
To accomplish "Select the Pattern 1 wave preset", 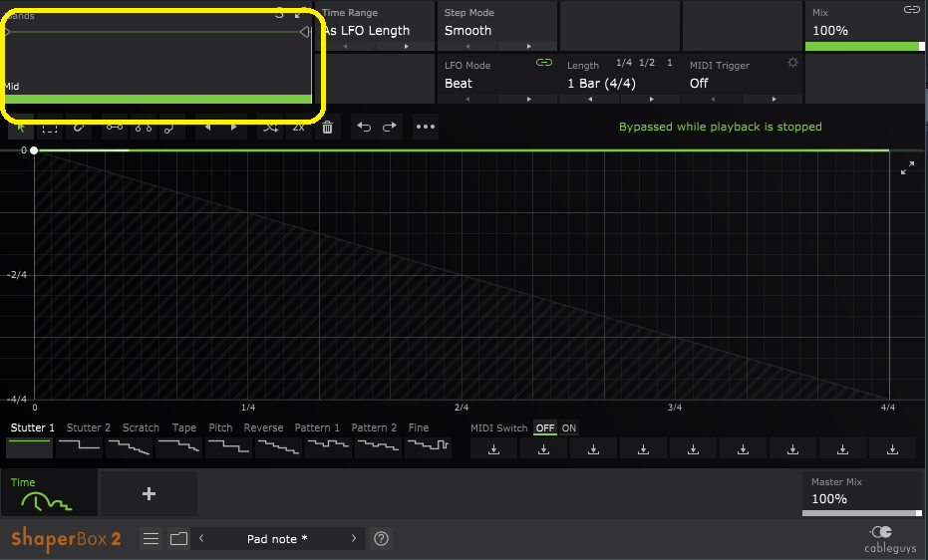I will pos(328,447).
